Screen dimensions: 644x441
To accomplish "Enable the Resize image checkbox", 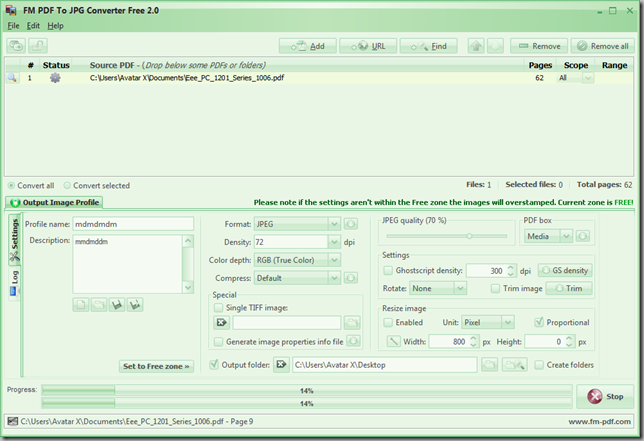I will pyautogui.click(x=388, y=322).
